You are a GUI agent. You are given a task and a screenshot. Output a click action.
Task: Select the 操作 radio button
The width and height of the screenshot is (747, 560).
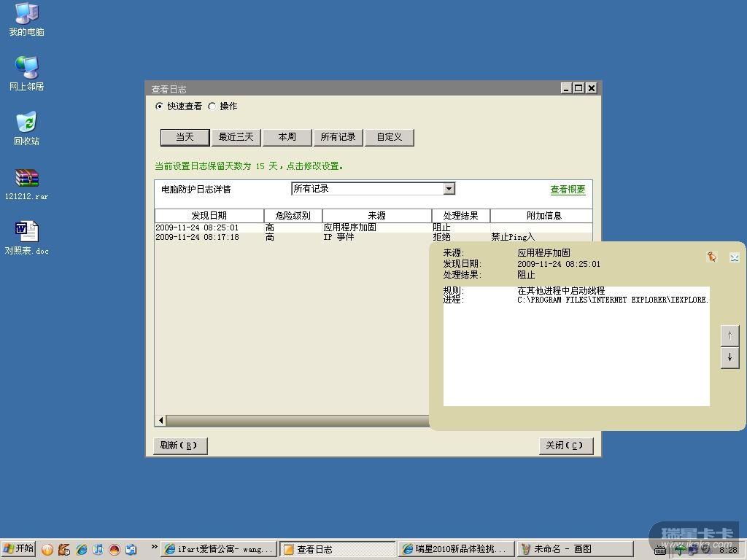(212, 106)
